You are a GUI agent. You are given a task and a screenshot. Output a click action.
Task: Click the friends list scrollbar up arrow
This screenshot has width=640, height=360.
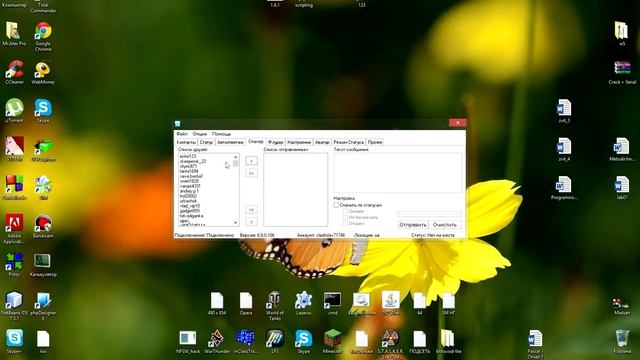[236, 157]
